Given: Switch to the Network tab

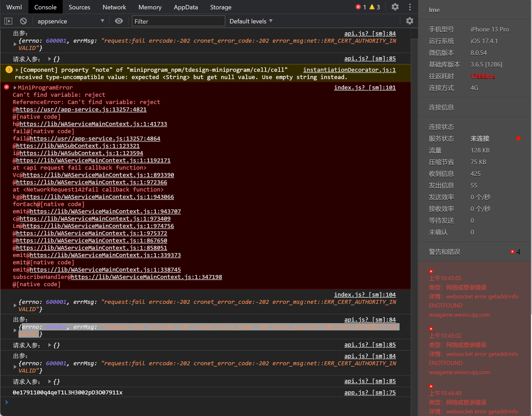Looking at the screenshot, I should point(114,7).
